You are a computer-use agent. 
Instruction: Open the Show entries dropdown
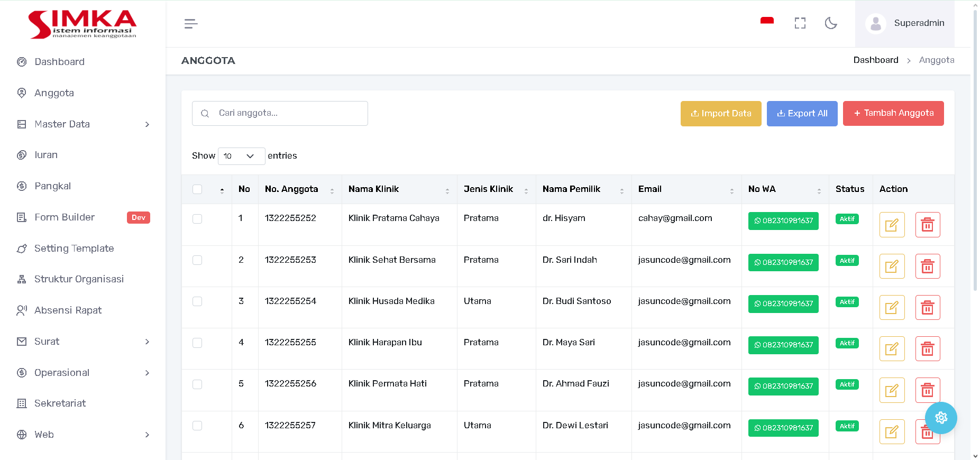241,156
